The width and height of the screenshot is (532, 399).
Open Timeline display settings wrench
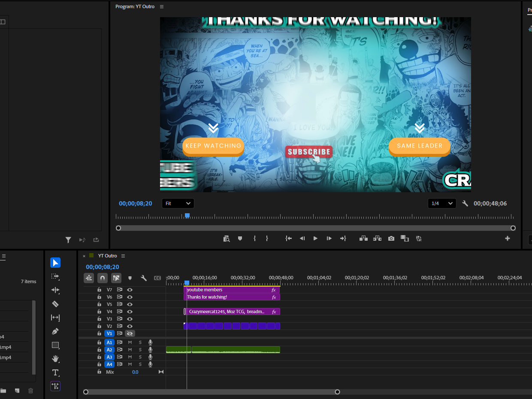pos(144,278)
